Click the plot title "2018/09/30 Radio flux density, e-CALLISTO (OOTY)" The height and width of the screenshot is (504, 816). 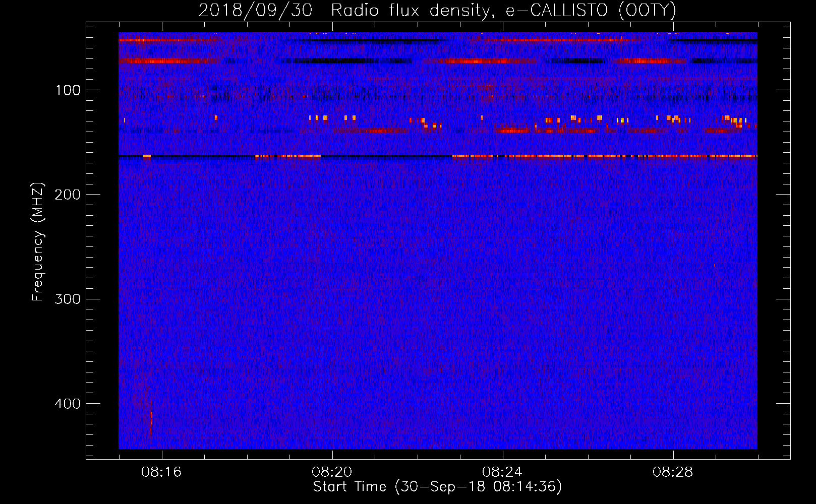(x=437, y=11)
